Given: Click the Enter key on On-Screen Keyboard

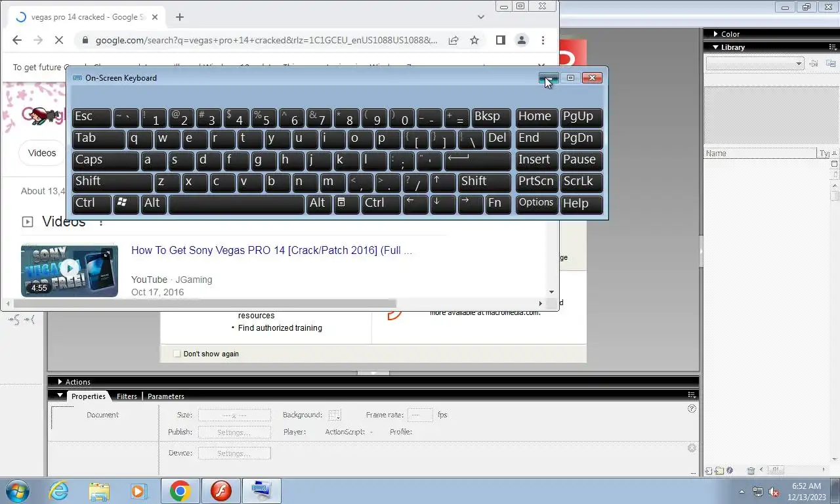Looking at the screenshot, I should (478, 160).
